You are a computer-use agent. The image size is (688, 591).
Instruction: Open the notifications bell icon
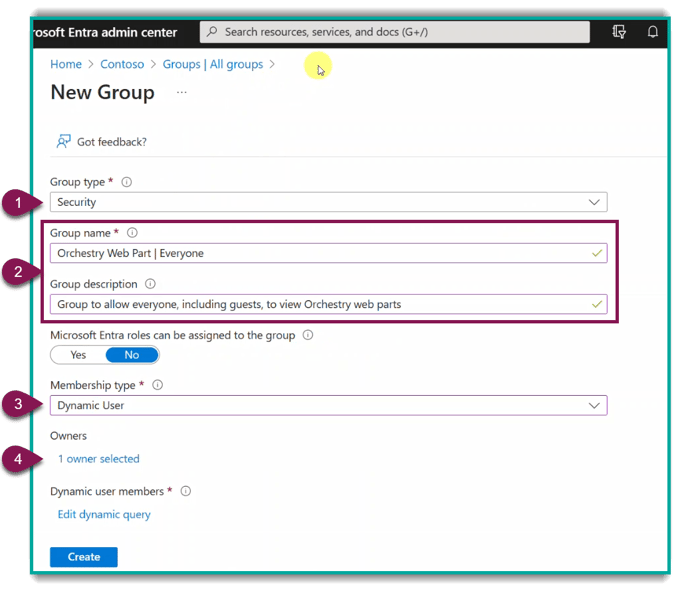(x=653, y=32)
